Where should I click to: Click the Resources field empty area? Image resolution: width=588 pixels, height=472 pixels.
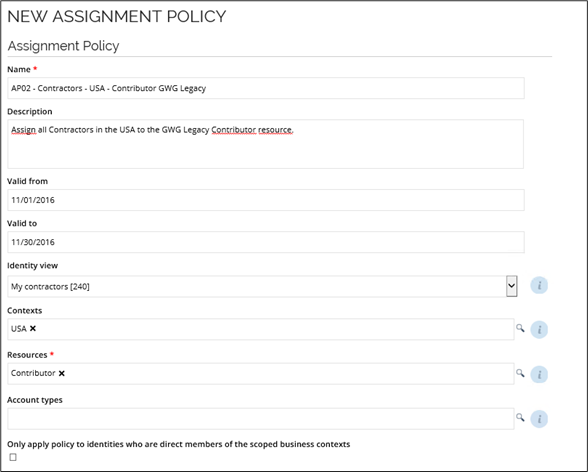(289, 374)
